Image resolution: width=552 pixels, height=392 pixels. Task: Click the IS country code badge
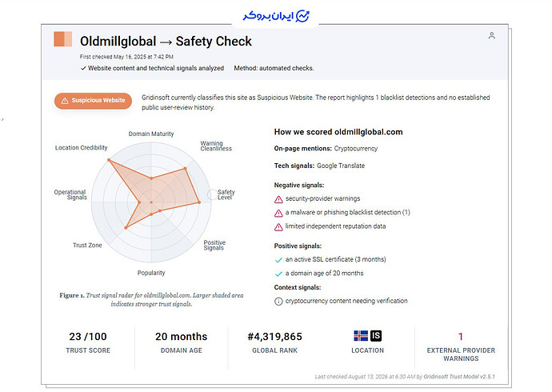point(376,336)
